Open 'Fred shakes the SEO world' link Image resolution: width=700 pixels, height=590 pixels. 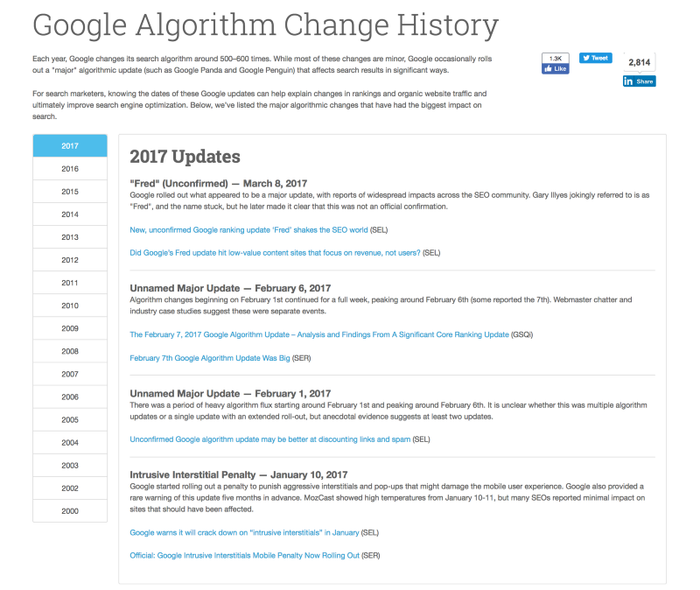(x=248, y=230)
